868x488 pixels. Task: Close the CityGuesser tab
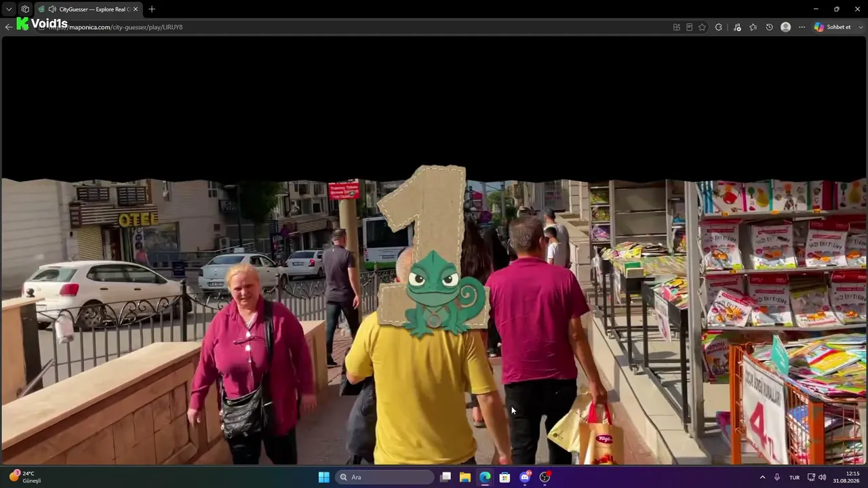click(136, 9)
